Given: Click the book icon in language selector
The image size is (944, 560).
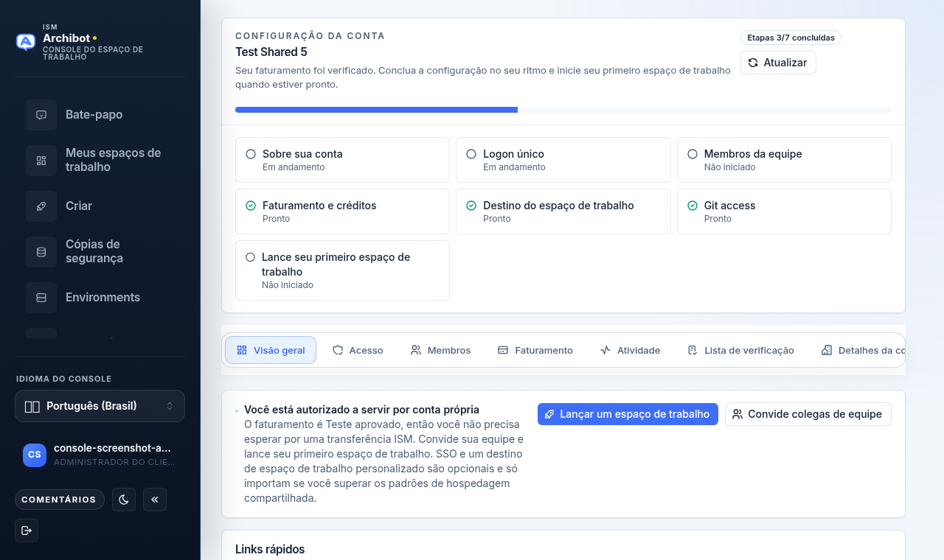Looking at the screenshot, I should click(x=32, y=406).
